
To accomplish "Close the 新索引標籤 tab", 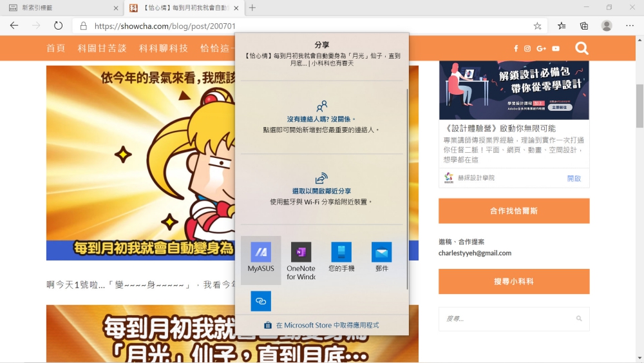I will click(116, 8).
